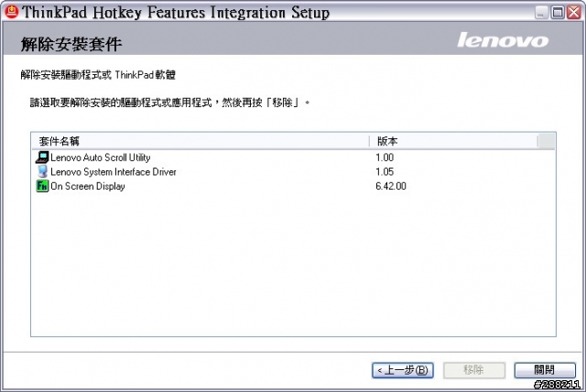This screenshot has width=586, height=392.
Task: Click the Lenovo Auto Scroll Utility laptop icon
Action: pyautogui.click(x=42, y=158)
